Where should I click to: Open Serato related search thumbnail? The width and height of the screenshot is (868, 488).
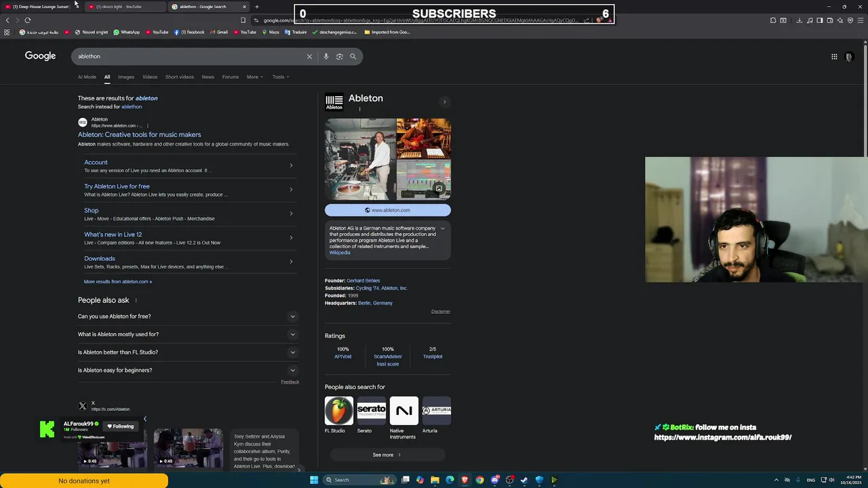click(371, 411)
